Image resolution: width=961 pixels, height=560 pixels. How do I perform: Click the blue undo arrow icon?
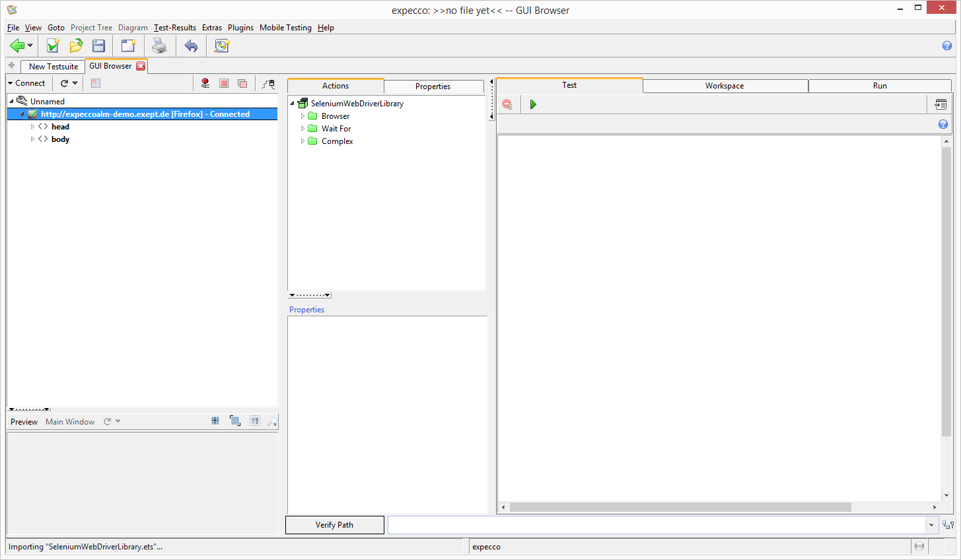[x=191, y=46]
